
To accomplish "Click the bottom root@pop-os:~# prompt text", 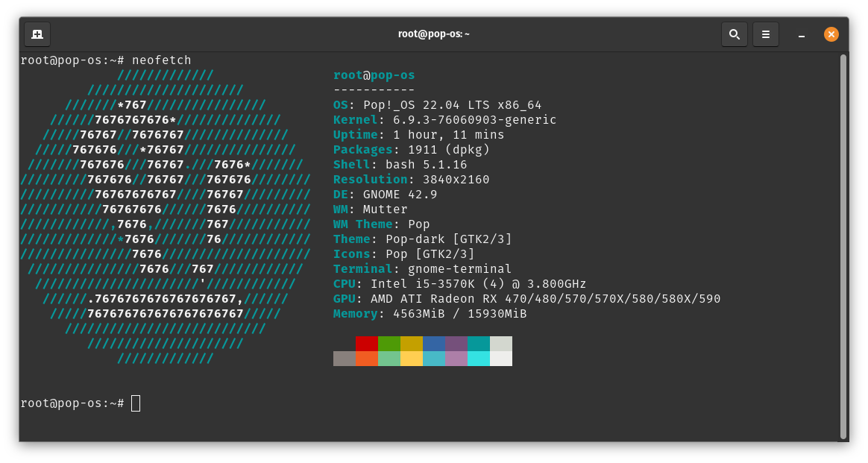I will click(x=72, y=403).
